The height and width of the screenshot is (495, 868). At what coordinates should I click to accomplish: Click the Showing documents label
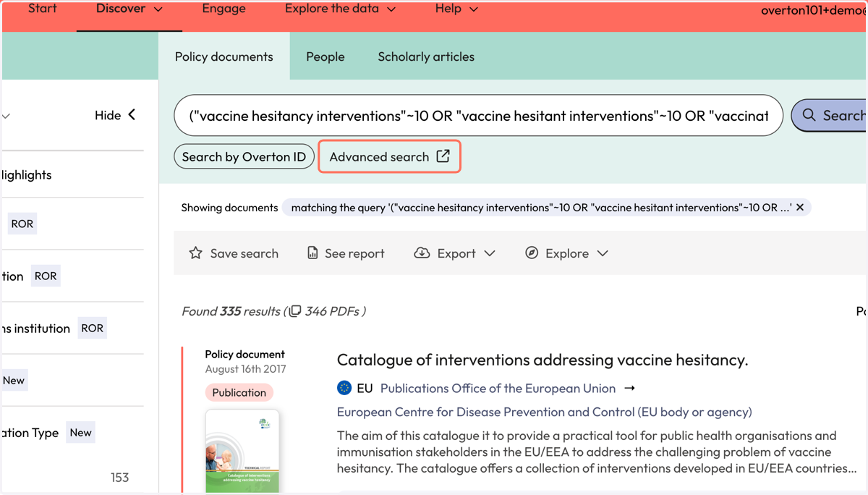229,208
